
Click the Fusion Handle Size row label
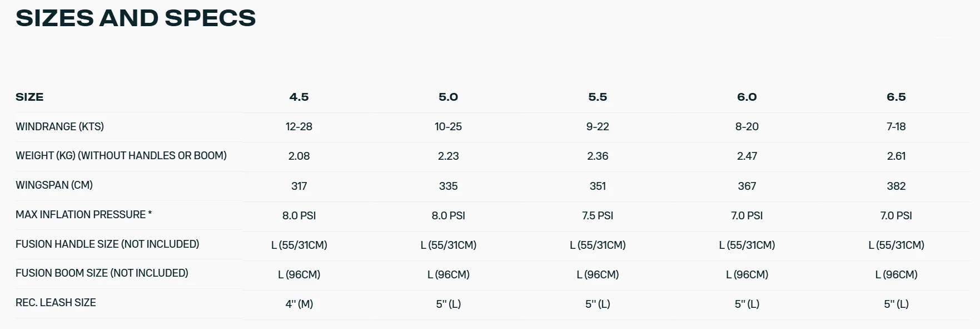coord(107,244)
